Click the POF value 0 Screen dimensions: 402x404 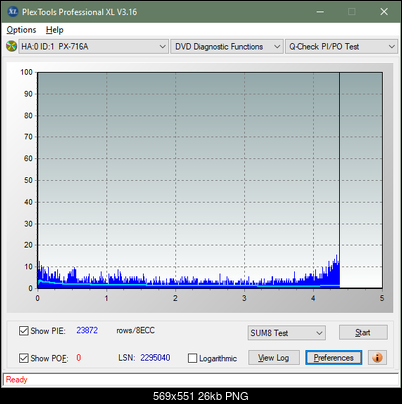click(79, 358)
